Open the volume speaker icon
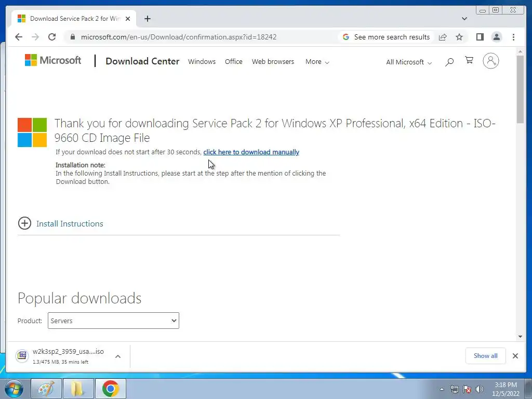This screenshot has height=399, width=532. pyautogui.click(x=480, y=389)
